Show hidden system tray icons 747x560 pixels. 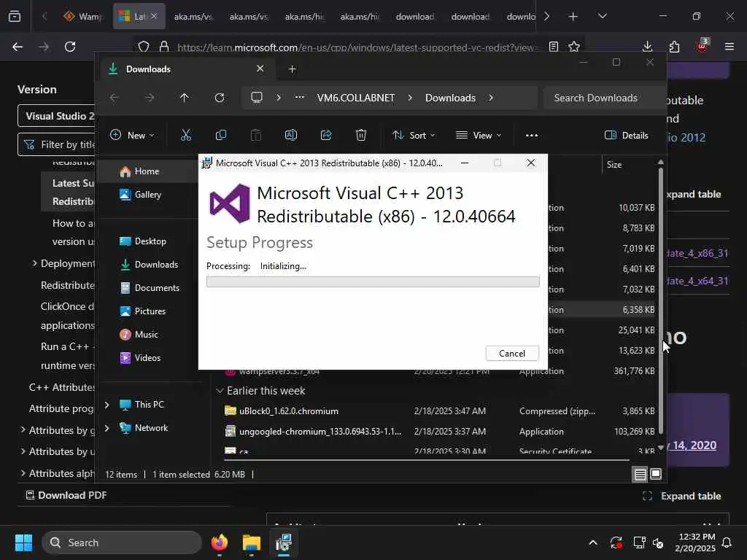[x=593, y=542]
